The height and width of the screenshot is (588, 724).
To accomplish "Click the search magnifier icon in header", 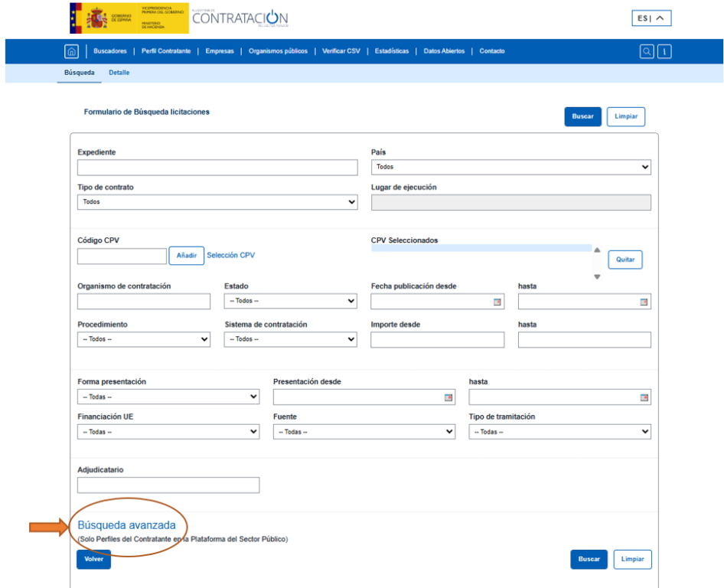I will (647, 51).
